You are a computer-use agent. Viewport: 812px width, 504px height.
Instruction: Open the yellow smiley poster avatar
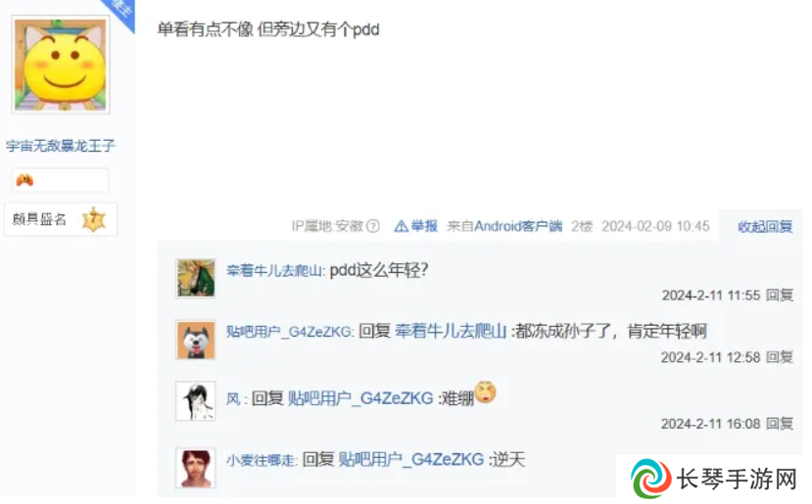(61, 65)
